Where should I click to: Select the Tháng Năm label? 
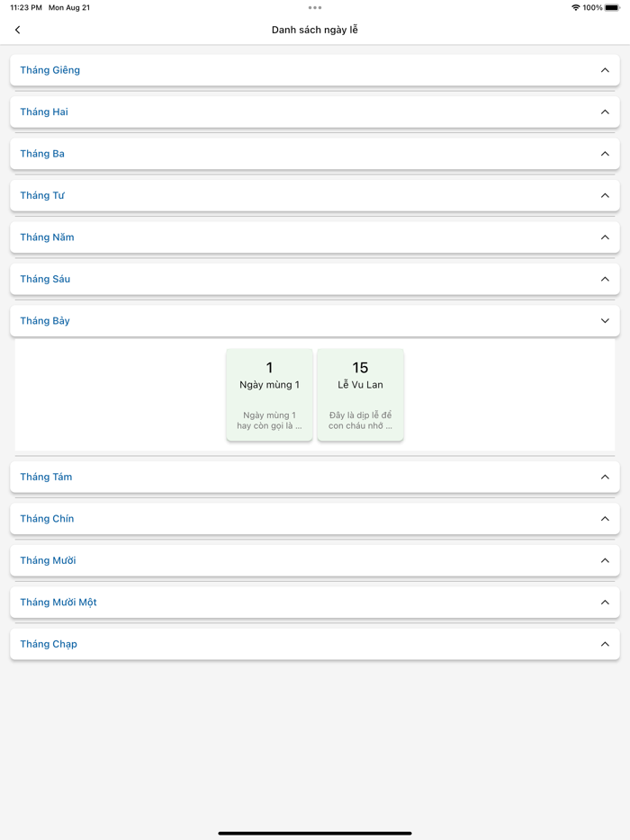pyautogui.click(x=47, y=237)
